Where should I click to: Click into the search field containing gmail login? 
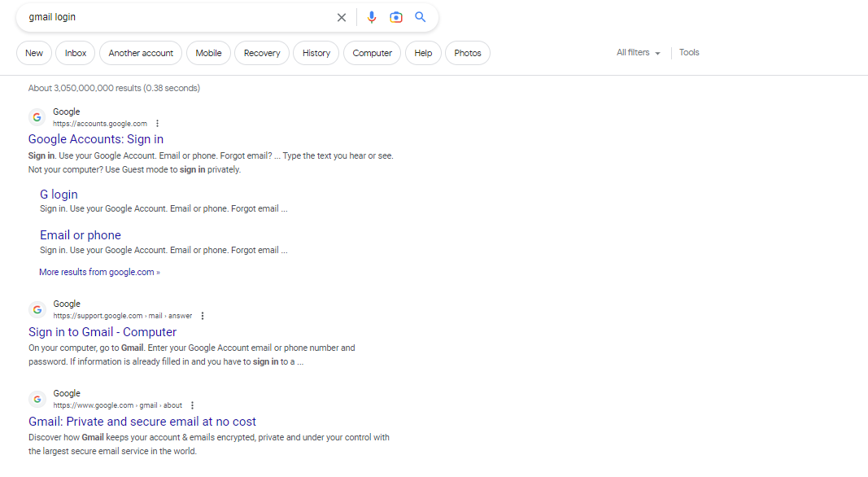click(x=177, y=17)
